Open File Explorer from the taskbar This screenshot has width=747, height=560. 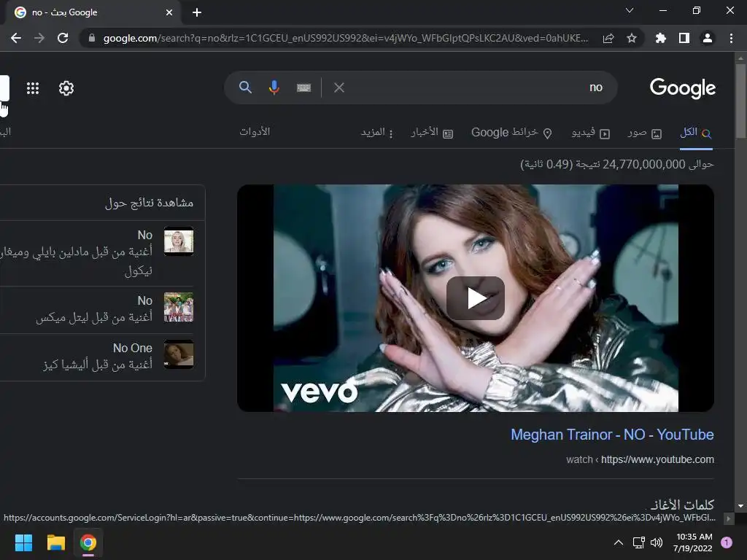pos(55,542)
